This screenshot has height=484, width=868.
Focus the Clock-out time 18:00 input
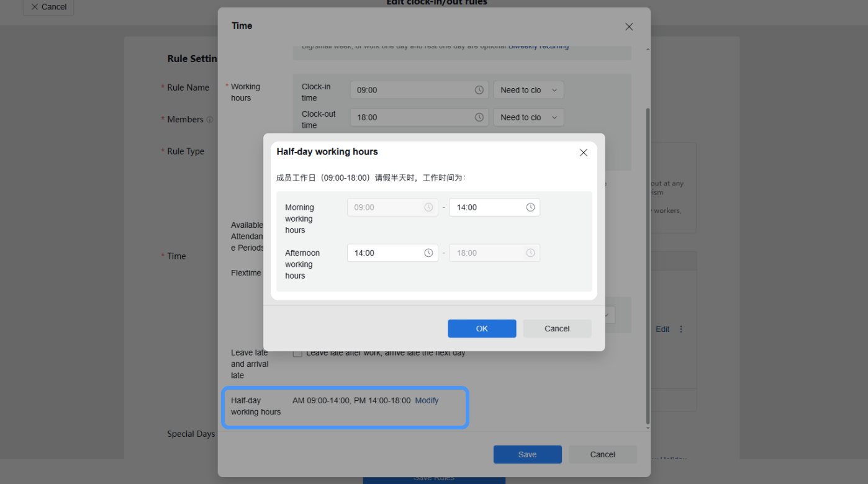pos(419,117)
